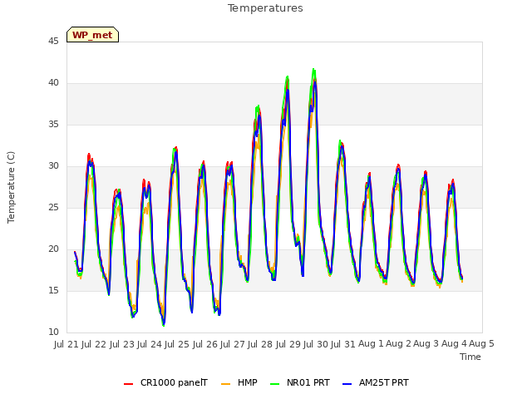Click the Aug 3 x-axis label
Viewport: 532px width, 399px height.
tap(426, 344)
